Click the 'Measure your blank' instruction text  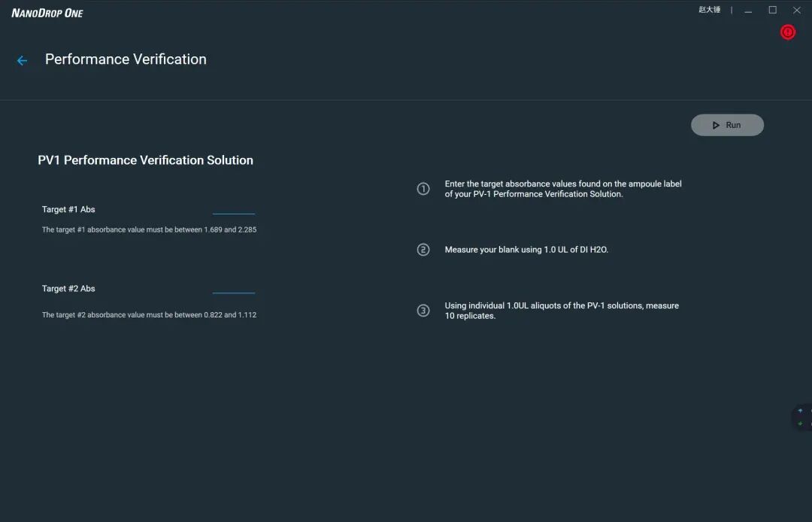click(526, 250)
